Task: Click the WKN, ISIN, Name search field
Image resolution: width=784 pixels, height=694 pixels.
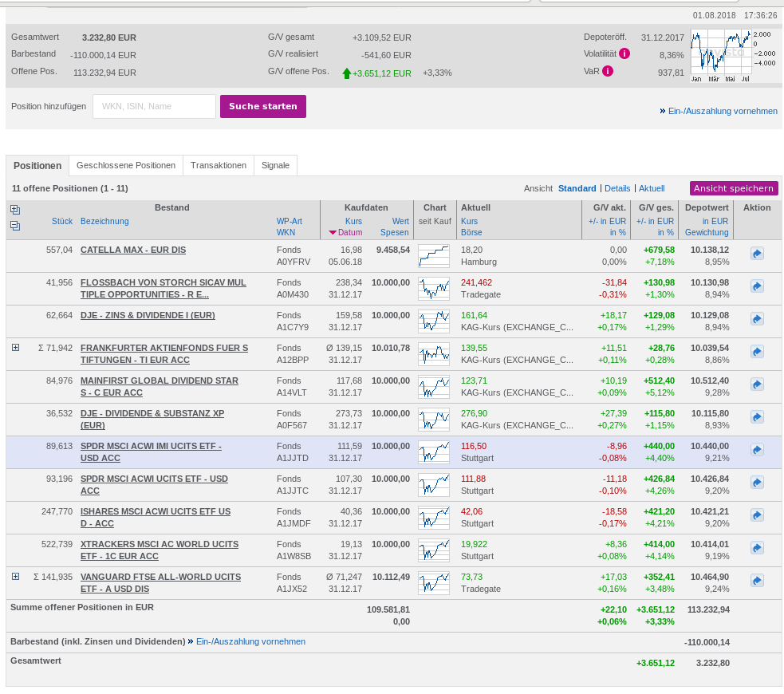Action: [154, 106]
